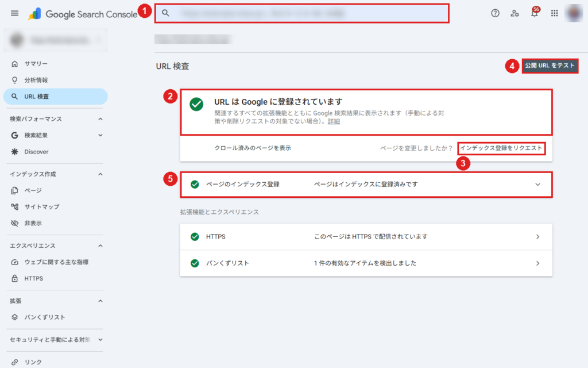Click インデックス登録をリクエスト
Image resolution: width=588 pixels, height=368 pixels.
pos(501,148)
